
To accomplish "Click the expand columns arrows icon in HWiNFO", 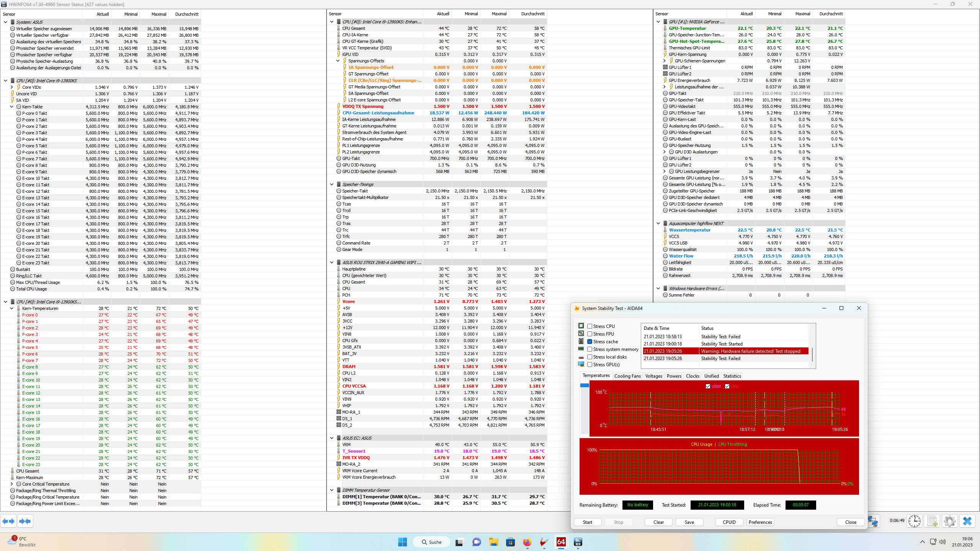I will 8,521.
